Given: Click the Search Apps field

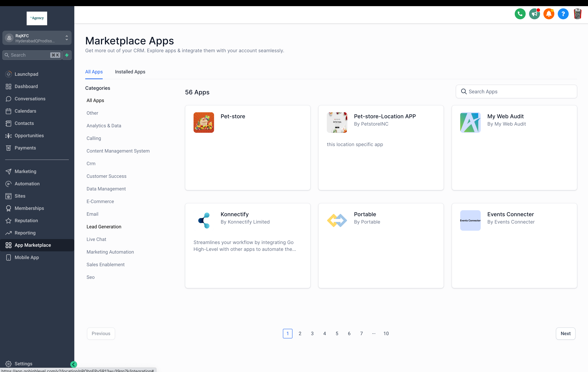Looking at the screenshot, I should click(516, 91).
